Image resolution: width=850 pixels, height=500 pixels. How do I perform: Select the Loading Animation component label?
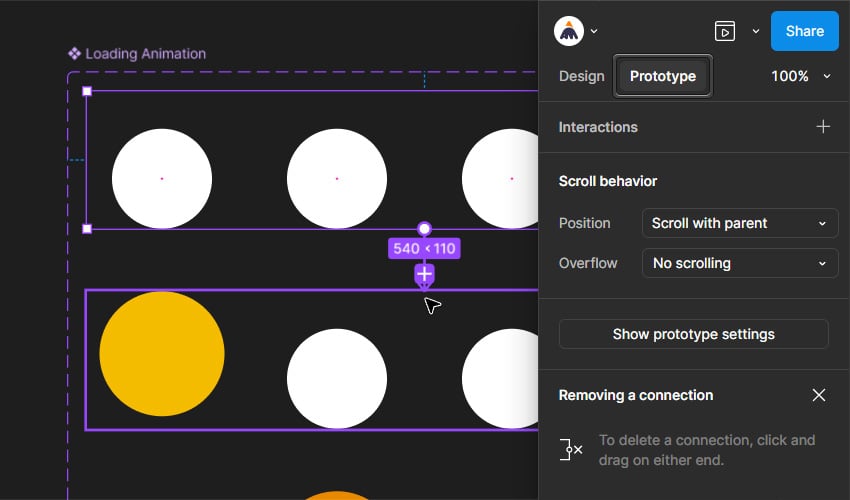click(x=145, y=54)
